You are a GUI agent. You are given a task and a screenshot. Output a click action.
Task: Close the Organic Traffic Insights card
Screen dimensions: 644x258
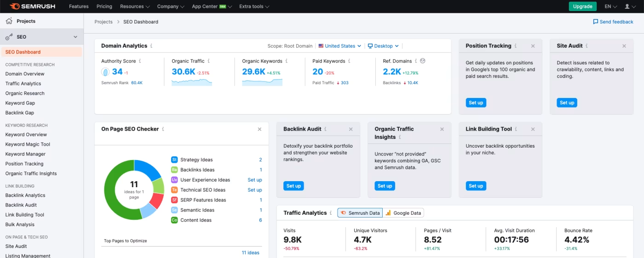(x=442, y=129)
